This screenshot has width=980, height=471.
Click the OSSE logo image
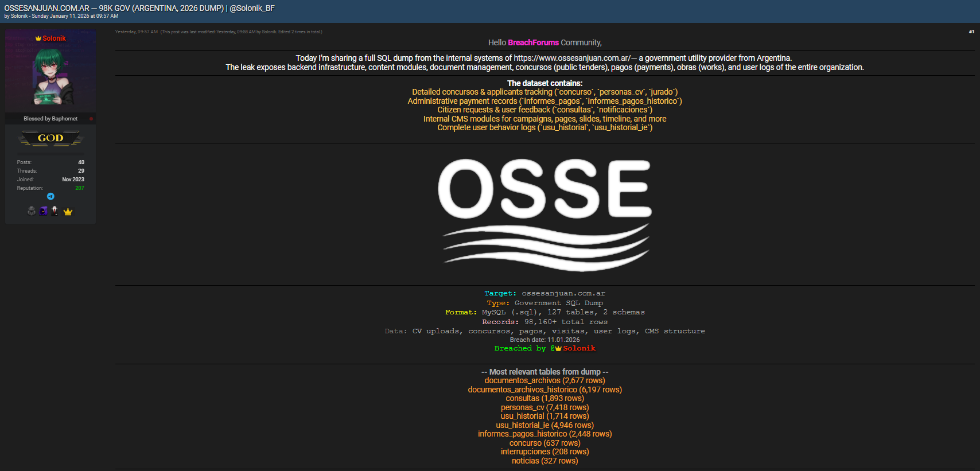point(545,214)
